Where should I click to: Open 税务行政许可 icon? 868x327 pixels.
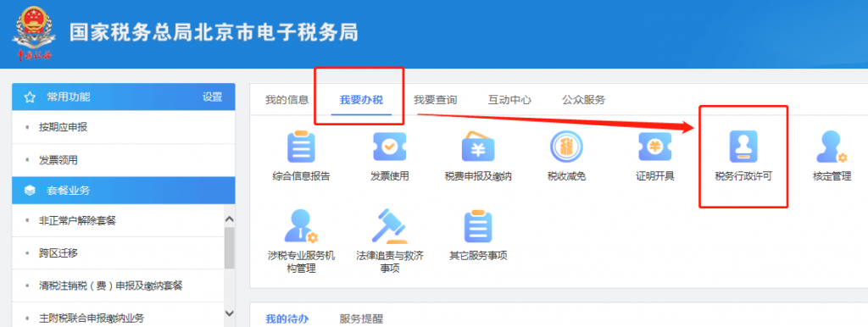[743, 147]
